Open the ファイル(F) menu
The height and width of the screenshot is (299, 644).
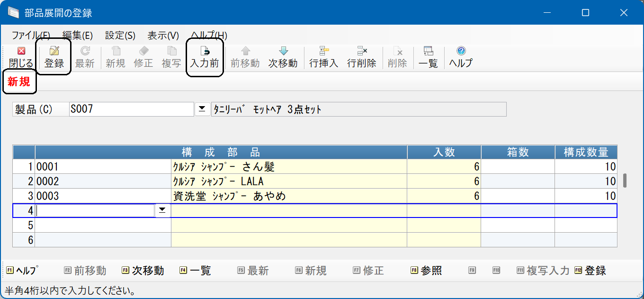coord(31,36)
